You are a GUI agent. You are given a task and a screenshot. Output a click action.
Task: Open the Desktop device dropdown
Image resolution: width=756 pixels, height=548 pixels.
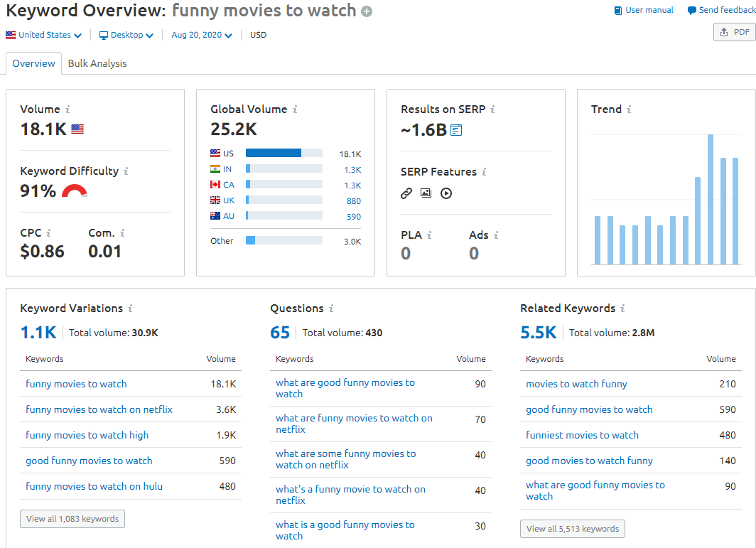pos(126,35)
